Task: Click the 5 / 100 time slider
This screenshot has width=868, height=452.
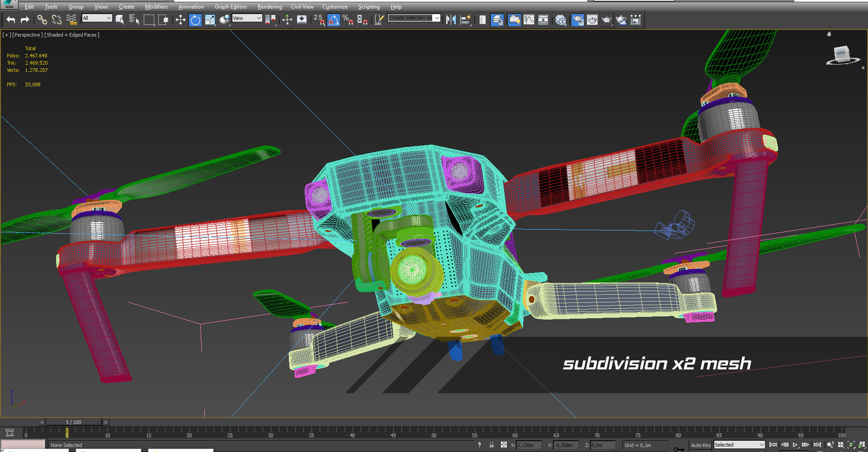Action: pyautogui.click(x=74, y=422)
